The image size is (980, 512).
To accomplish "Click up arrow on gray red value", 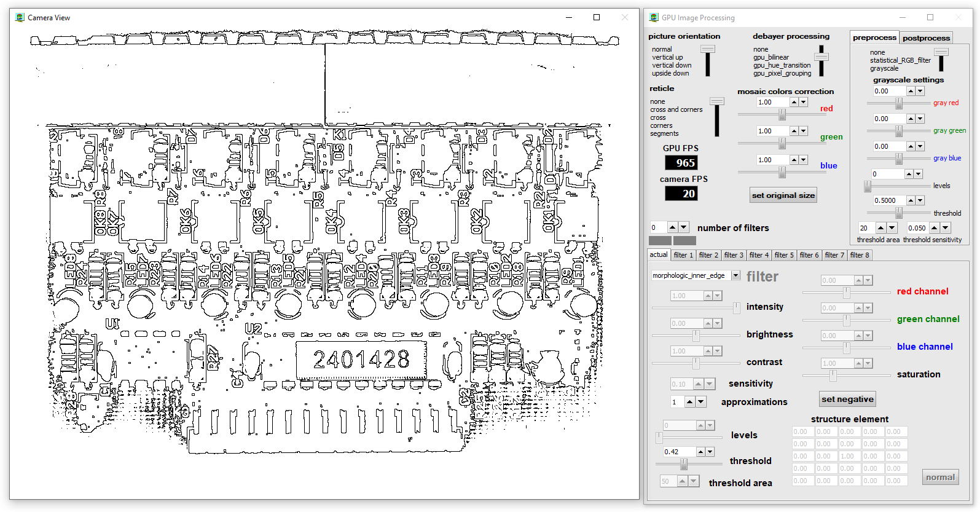I will (911, 91).
